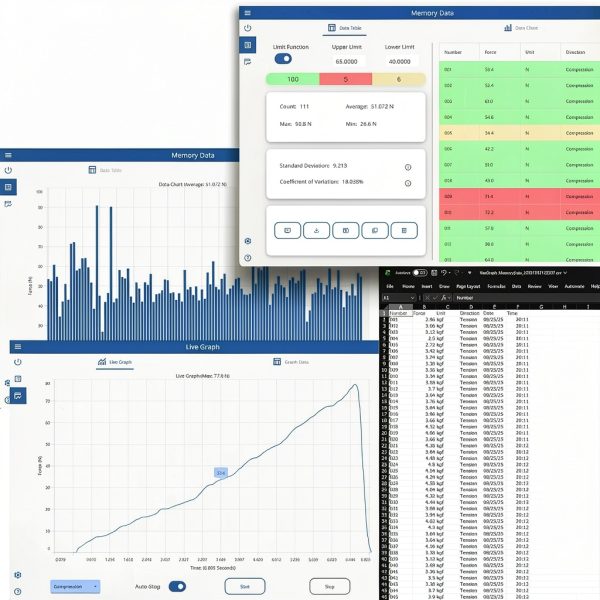Expand Excel file name dropdown chevron
This screenshot has width=600, height=600.
point(565,273)
